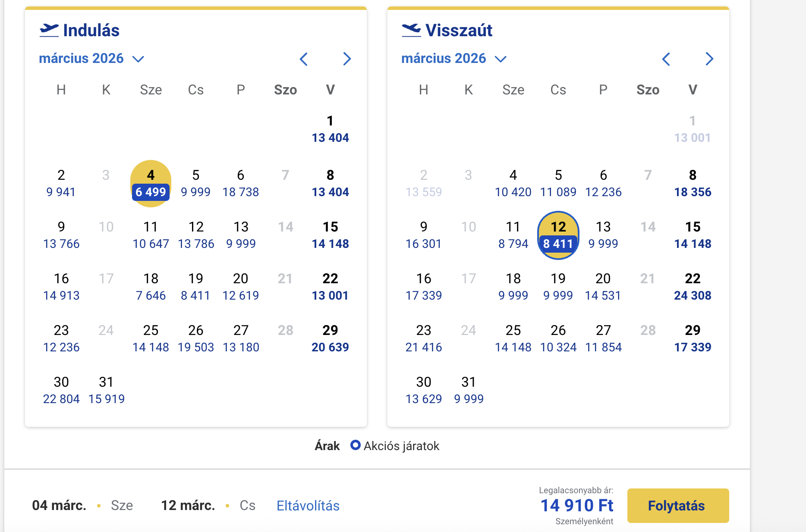This screenshot has width=806, height=532.
Task: Choose return March 31 priced 9 999
Action: (x=469, y=391)
